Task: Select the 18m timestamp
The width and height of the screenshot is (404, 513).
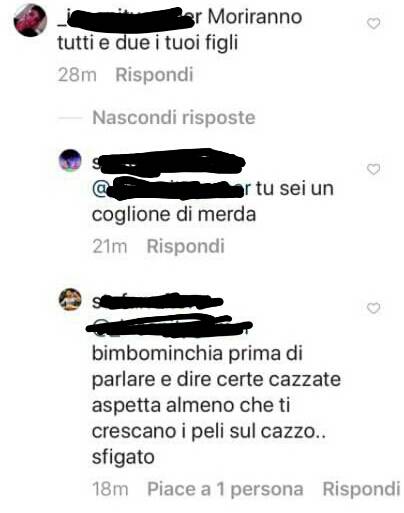Action: tap(110, 489)
